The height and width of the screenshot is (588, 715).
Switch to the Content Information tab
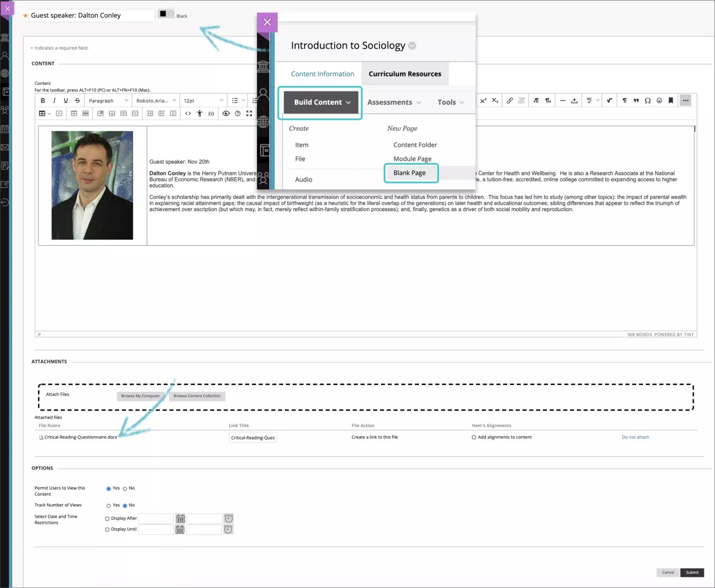click(322, 74)
